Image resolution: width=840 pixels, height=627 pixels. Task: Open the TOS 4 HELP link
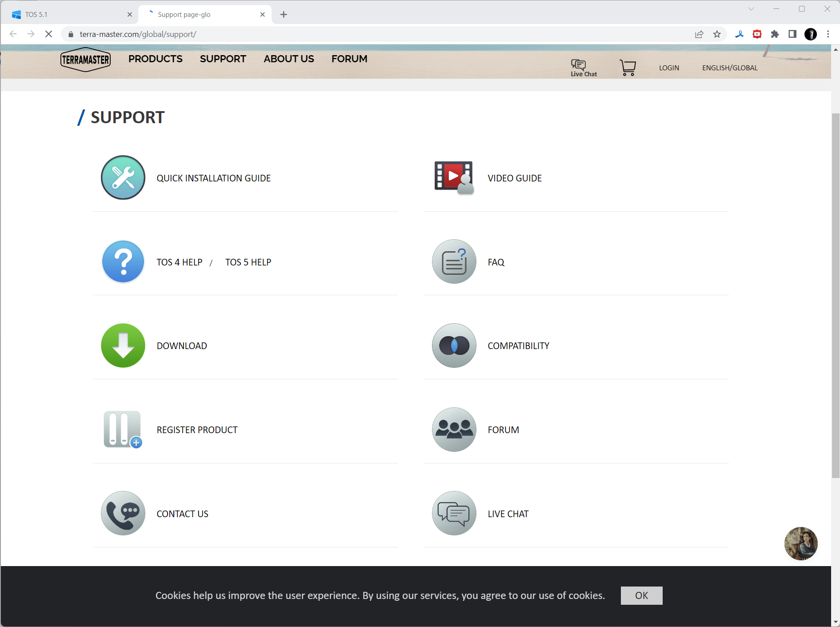click(x=179, y=262)
